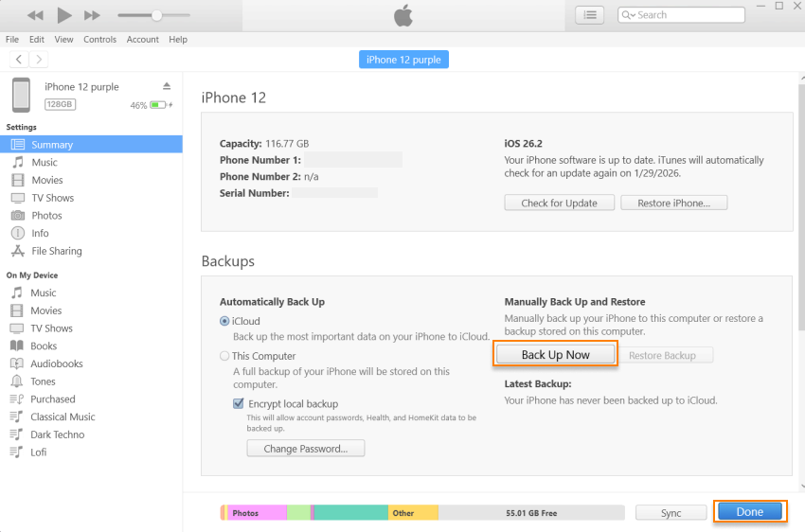Click the Restore iPhone... button
805x532 pixels.
coord(673,203)
